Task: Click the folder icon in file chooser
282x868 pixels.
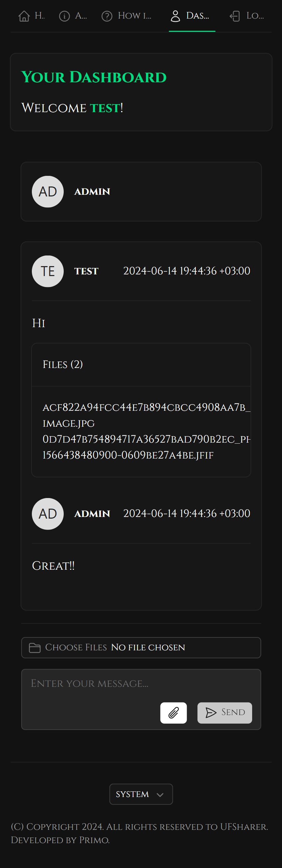Action: (x=35, y=647)
